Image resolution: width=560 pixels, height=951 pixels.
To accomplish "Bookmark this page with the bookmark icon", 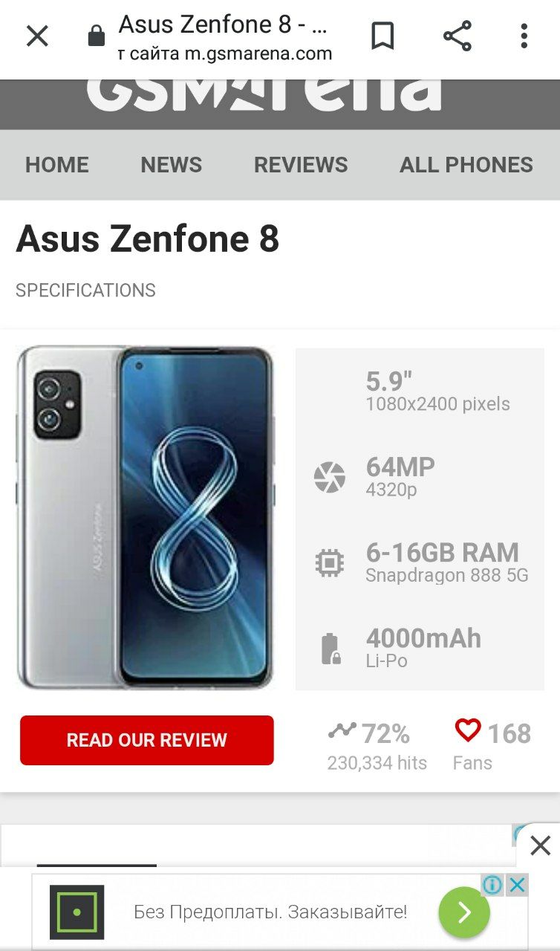I will pos(382,36).
